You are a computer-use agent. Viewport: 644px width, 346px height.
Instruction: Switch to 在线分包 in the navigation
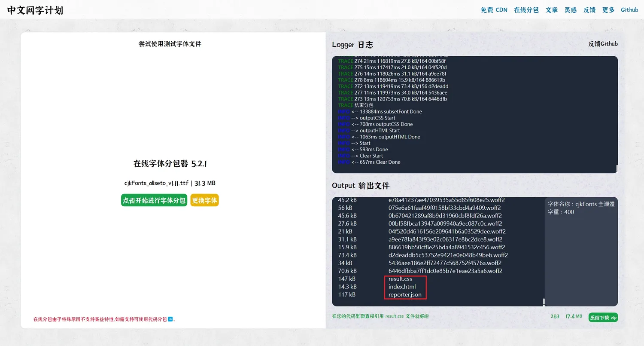click(x=526, y=9)
